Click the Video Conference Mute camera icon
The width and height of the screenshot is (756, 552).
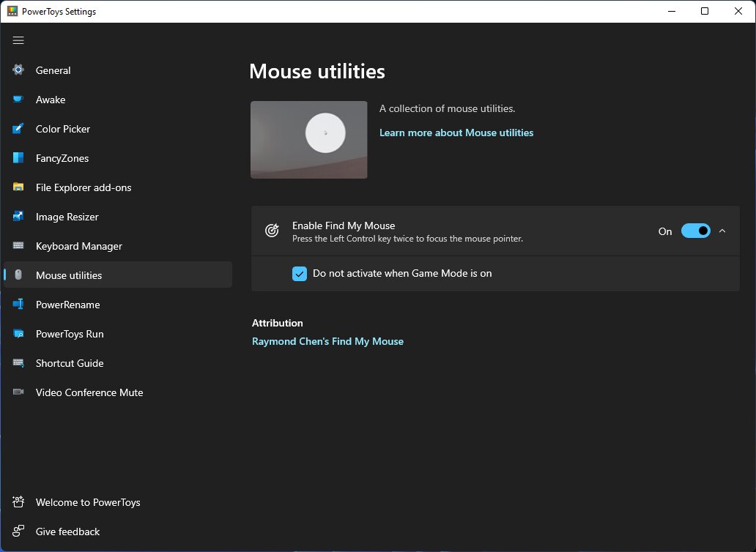coord(18,392)
